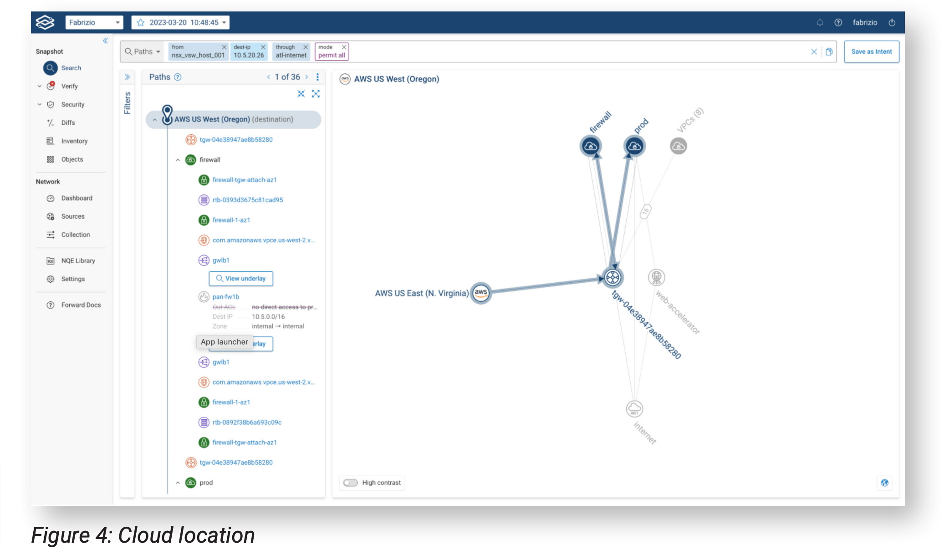Open Inventory in the sidebar
Viewport: 949px width, 560px height.
pyautogui.click(x=74, y=141)
